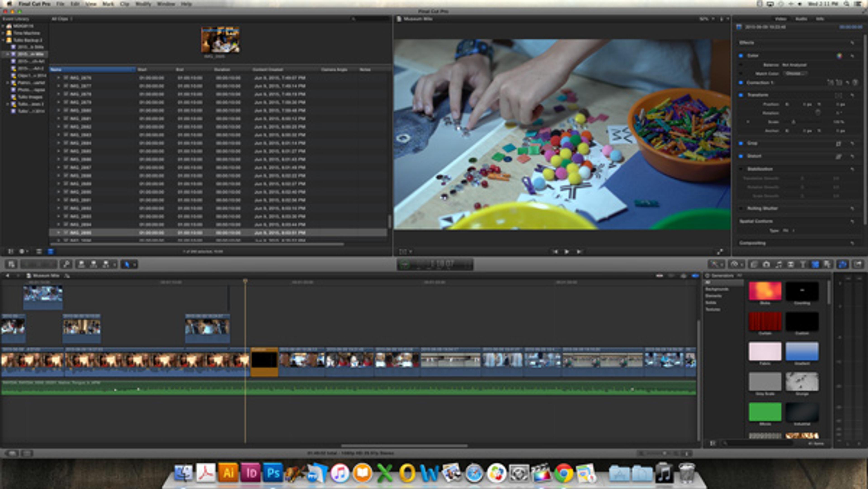Viewport: 868px width, 489px height.
Task: Disable the Distort effect checkbox
Action: tap(741, 156)
